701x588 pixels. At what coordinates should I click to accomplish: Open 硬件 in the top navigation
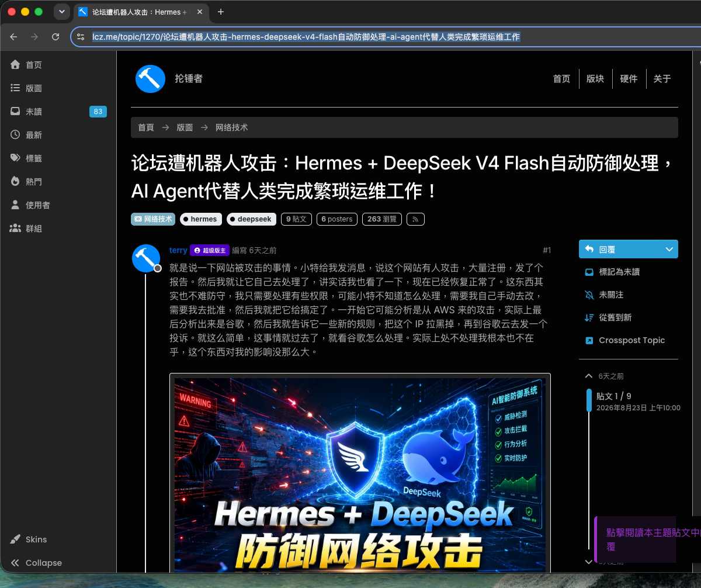coord(629,79)
